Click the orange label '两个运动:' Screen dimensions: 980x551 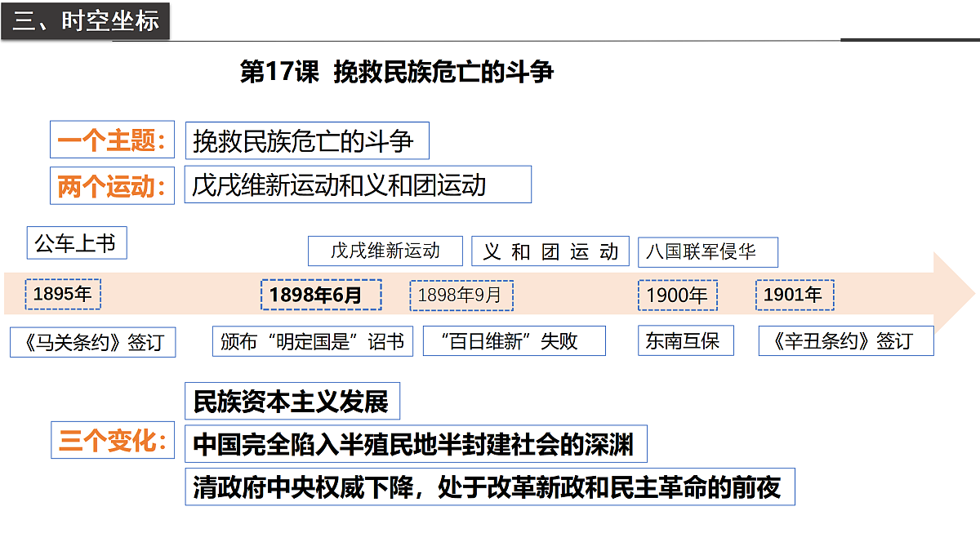pos(113,186)
